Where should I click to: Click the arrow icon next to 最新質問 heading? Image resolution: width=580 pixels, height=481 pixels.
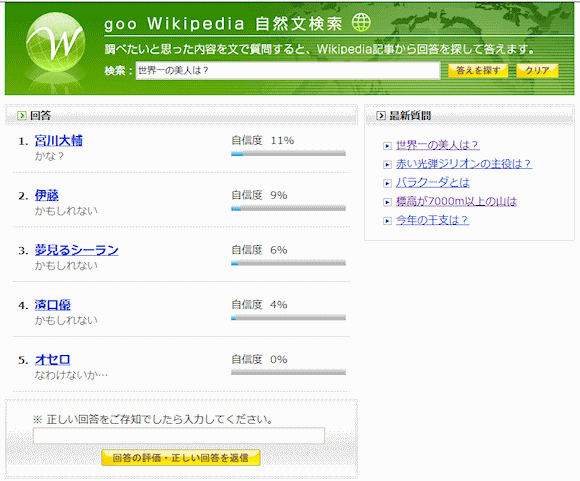pyautogui.click(x=381, y=116)
